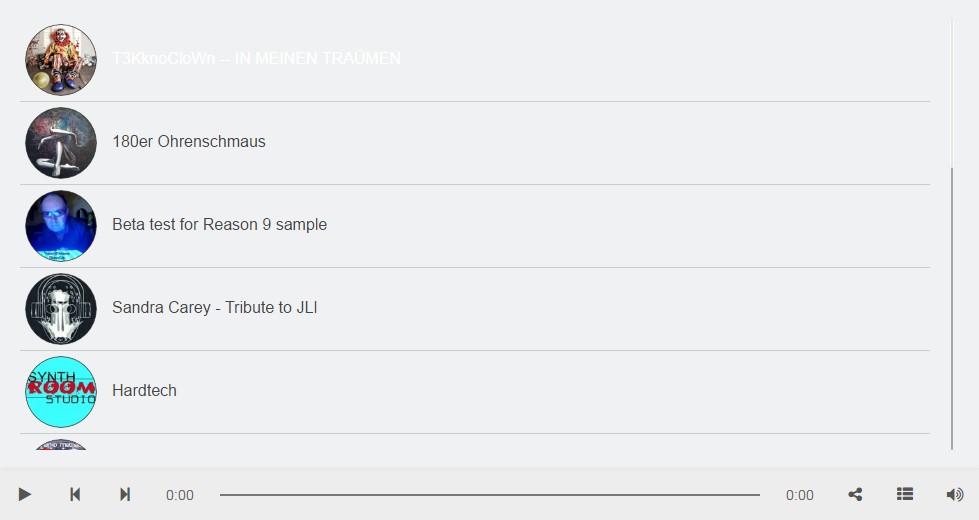979x520 pixels.
Task: Skip to the next track
Action: coord(125,494)
